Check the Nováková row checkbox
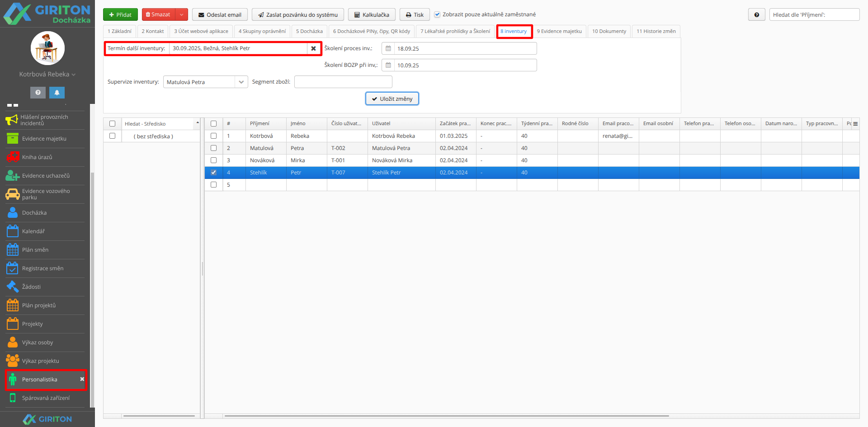 [214, 160]
